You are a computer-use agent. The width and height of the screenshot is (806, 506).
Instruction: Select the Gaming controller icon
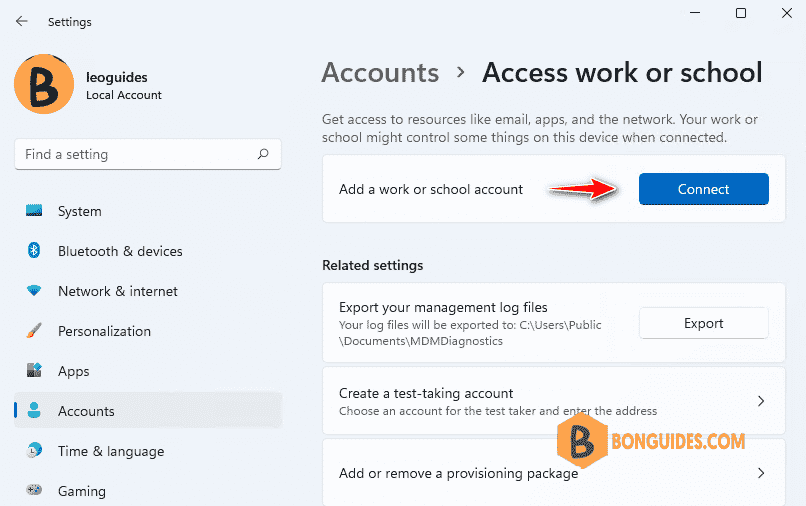pos(34,490)
